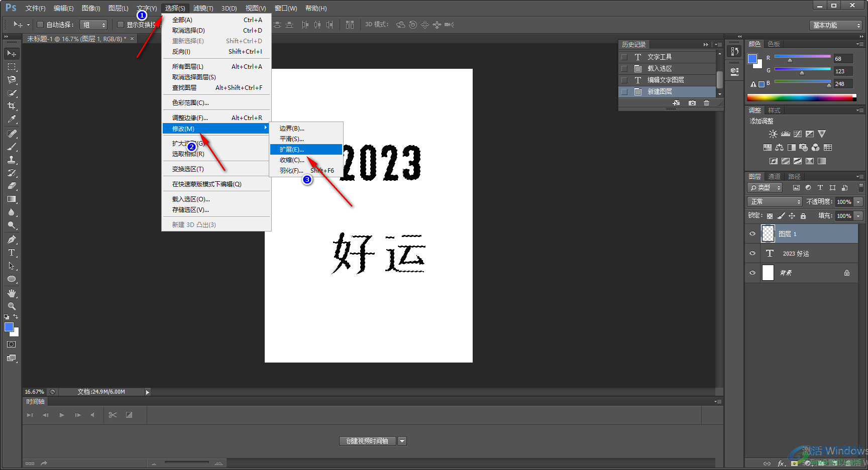Select the Move tool in the toolbox
This screenshot has width=868, height=470.
pos(12,53)
